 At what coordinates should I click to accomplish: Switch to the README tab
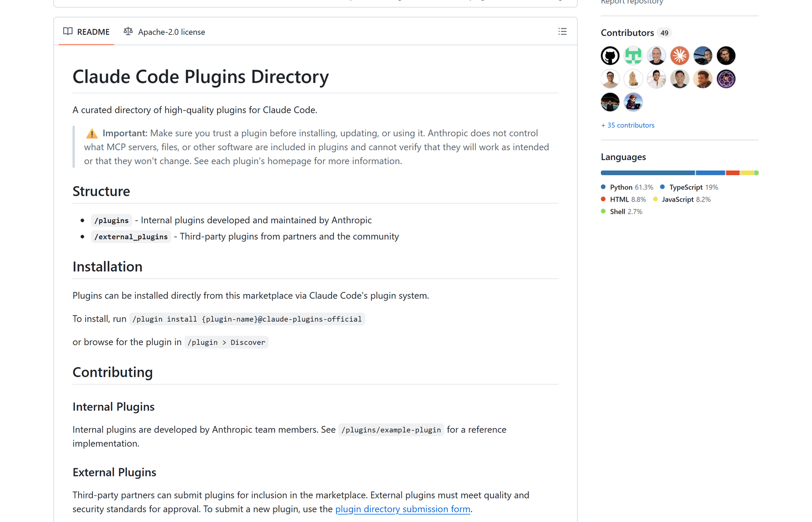click(x=86, y=32)
